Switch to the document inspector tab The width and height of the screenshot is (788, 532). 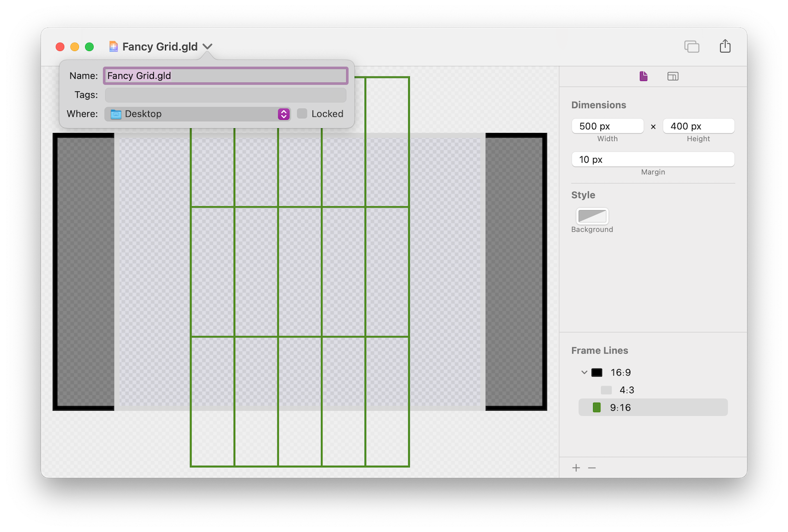point(644,76)
